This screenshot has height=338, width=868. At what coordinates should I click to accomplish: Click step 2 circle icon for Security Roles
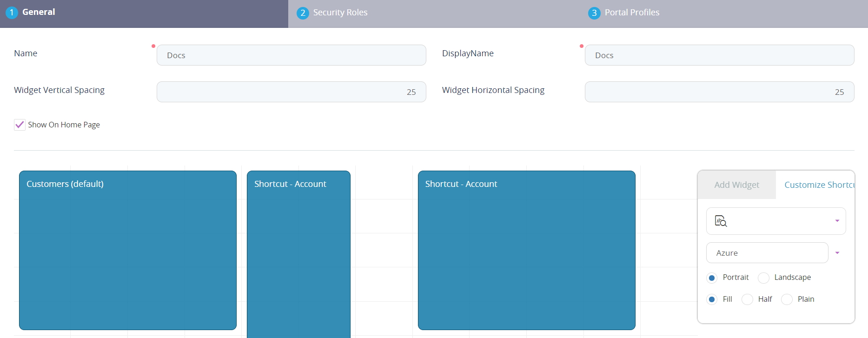pyautogui.click(x=303, y=13)
